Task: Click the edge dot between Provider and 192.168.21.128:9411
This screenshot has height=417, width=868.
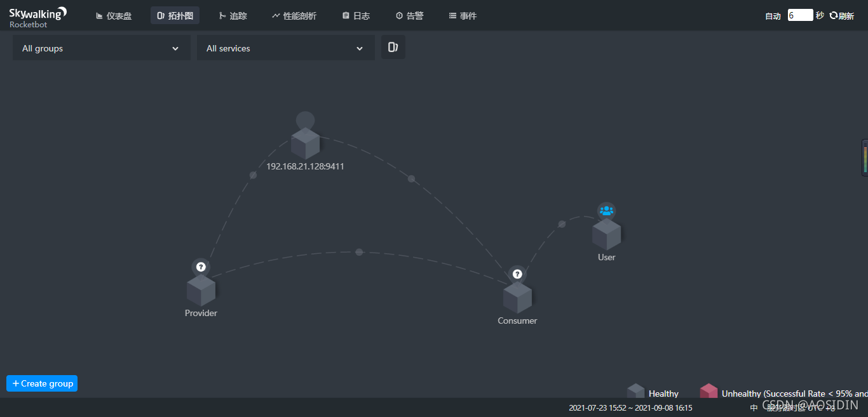Action: click(253, 175)
